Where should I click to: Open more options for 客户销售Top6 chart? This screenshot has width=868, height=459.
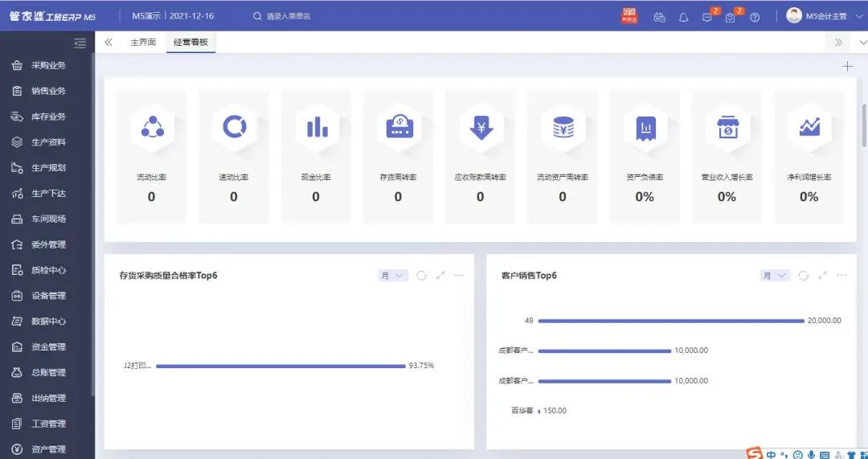tap(841, 276)
